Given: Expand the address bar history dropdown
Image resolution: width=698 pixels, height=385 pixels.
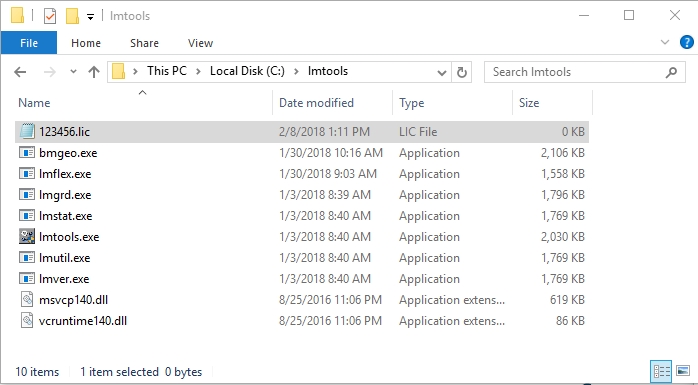Looking at the screenshot, I should (x=442, y=73).
